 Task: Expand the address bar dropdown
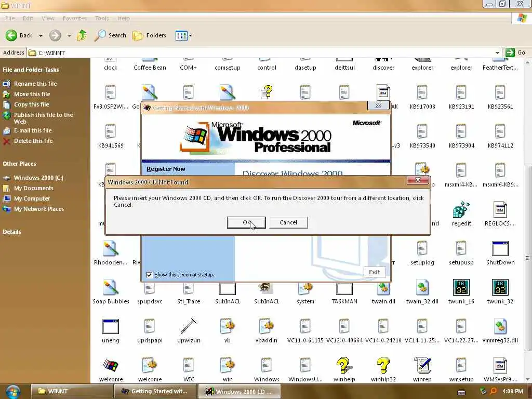(x=497, y=52)
